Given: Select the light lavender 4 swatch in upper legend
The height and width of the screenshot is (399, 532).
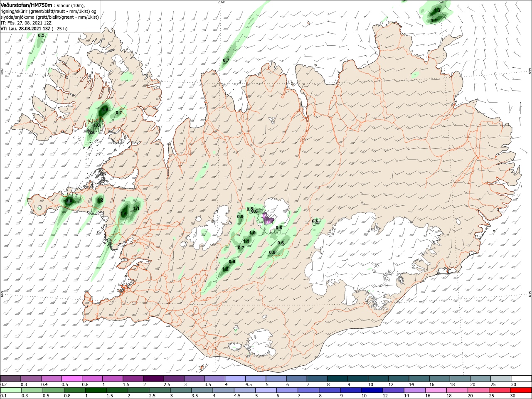Looking at the screenshot, I should (x=235, y=378).
